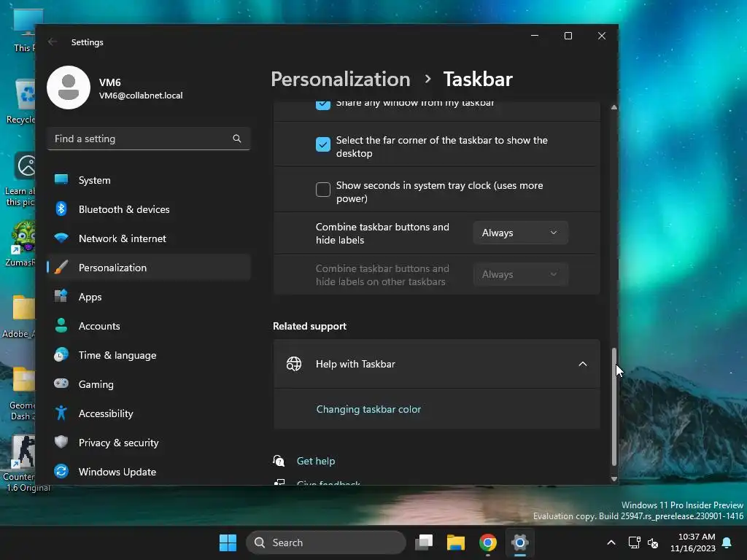This screenshot has height=560, width=747.
Task: Click the Network wifi icon in sidebar
Action: (x=61, y=238)
